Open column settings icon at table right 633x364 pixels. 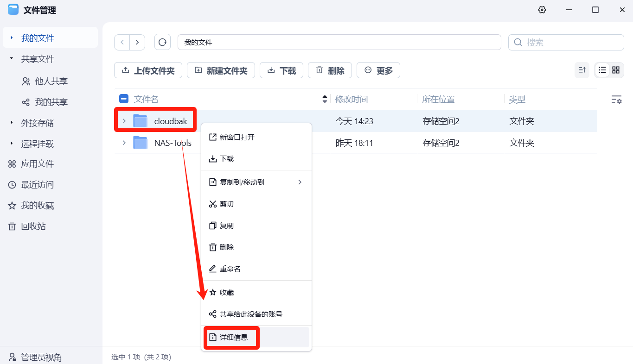pyautogui.click(x=616, y=99)
